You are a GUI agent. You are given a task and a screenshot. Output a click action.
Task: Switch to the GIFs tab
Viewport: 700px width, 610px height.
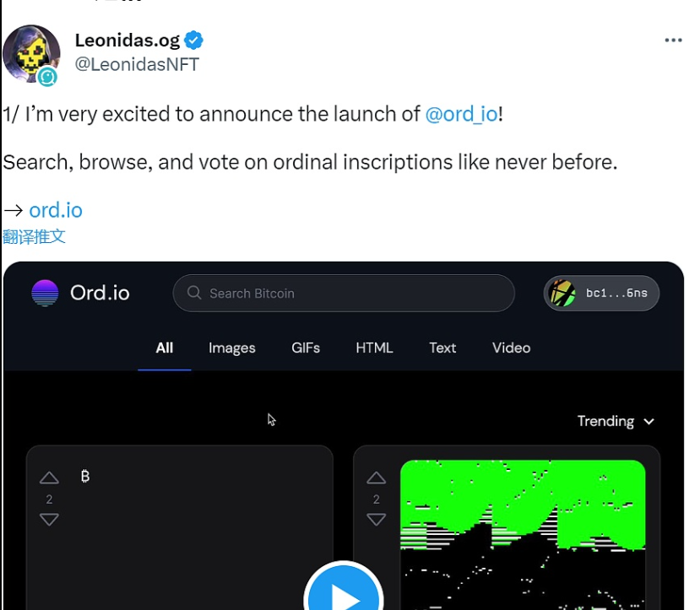click(x=306, y=348)
